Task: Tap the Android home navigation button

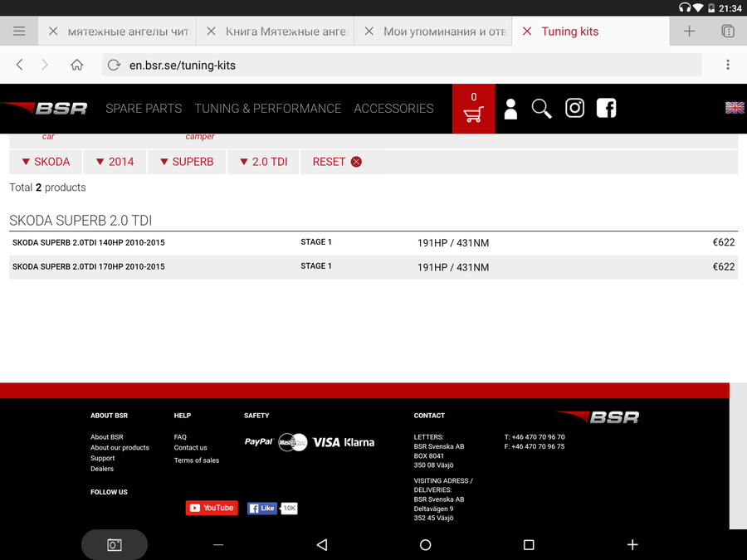Action: coord(426,545)
